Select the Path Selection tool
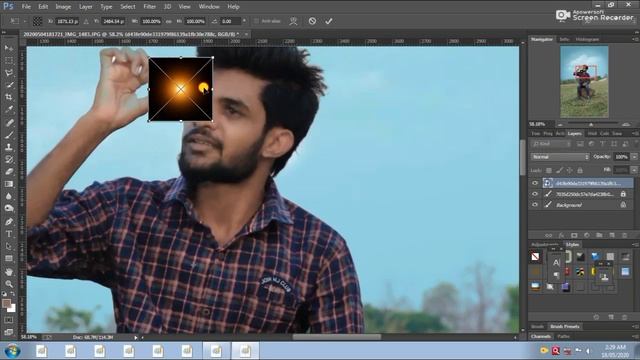Image resolution: width=640 pixels, height=360 pixels. [x=9, y=246]
